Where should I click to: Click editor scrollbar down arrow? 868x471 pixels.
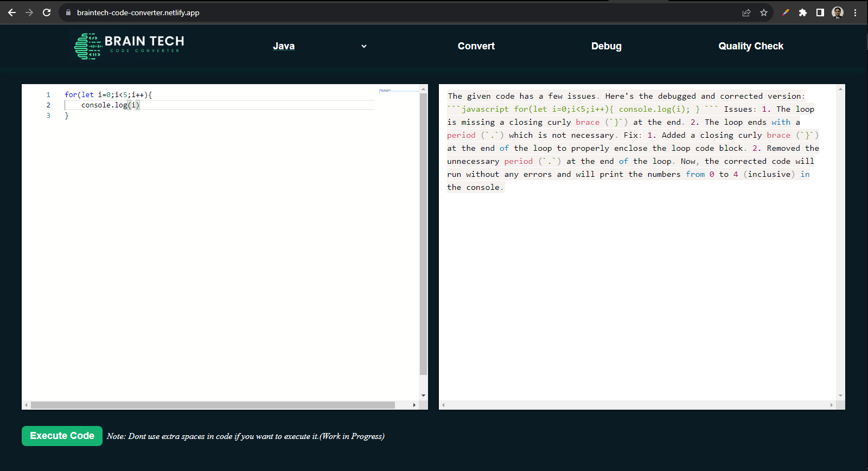[x=424, y=396]
